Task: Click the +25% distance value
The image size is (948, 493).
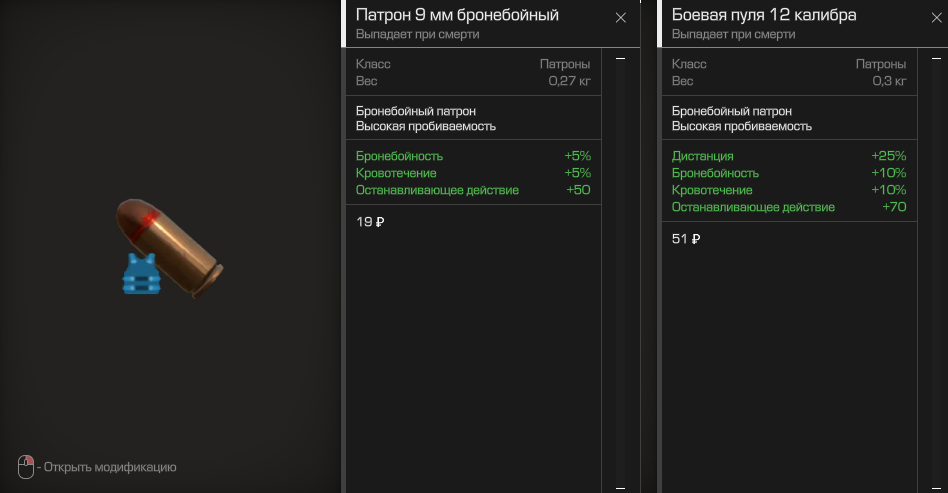Action: click(889, 156)
